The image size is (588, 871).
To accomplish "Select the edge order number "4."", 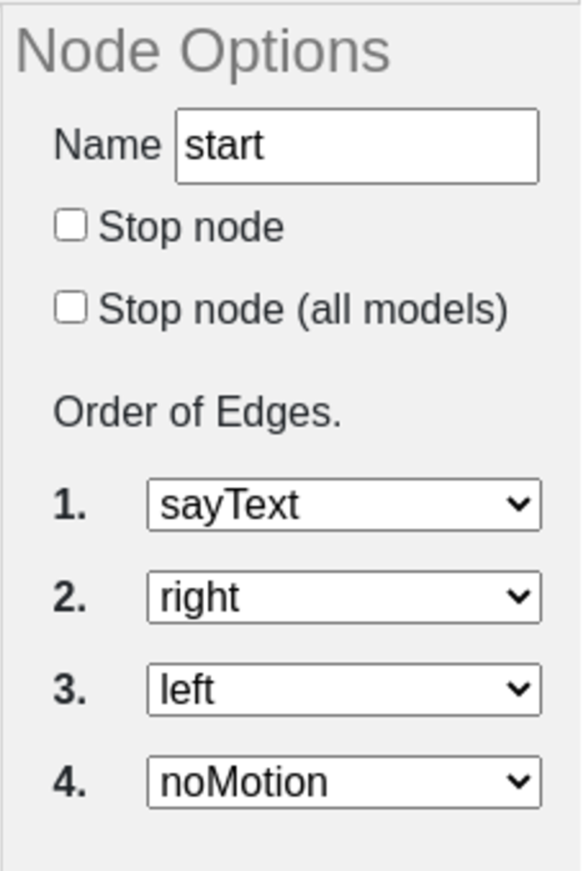I will point(70,783).
